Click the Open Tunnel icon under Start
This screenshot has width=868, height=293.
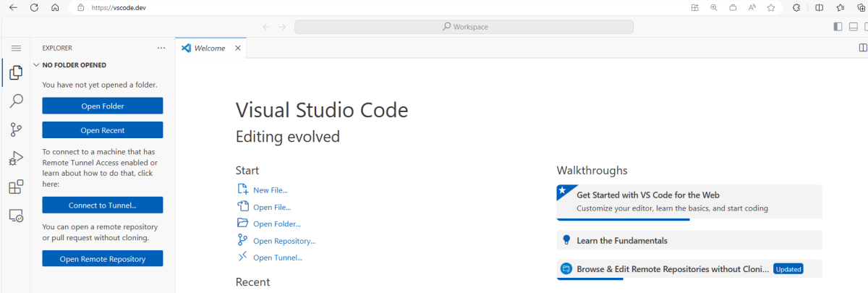(242, 257)
